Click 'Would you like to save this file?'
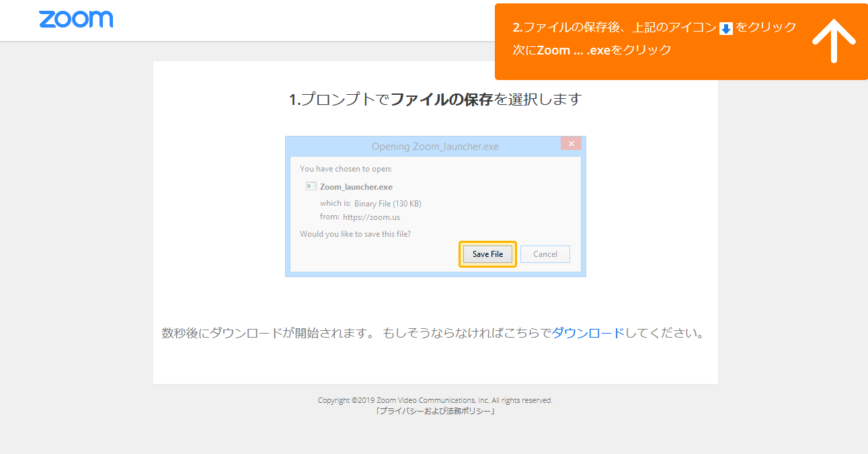 click(355, 234)
